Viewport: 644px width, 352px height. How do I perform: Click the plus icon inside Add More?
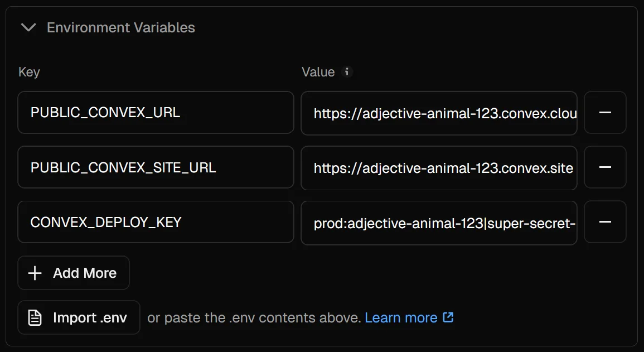35,273
